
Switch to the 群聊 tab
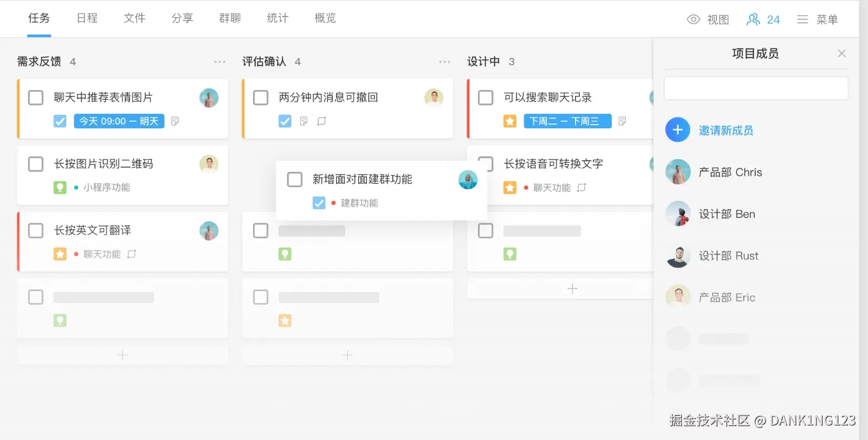pos(230,18)
